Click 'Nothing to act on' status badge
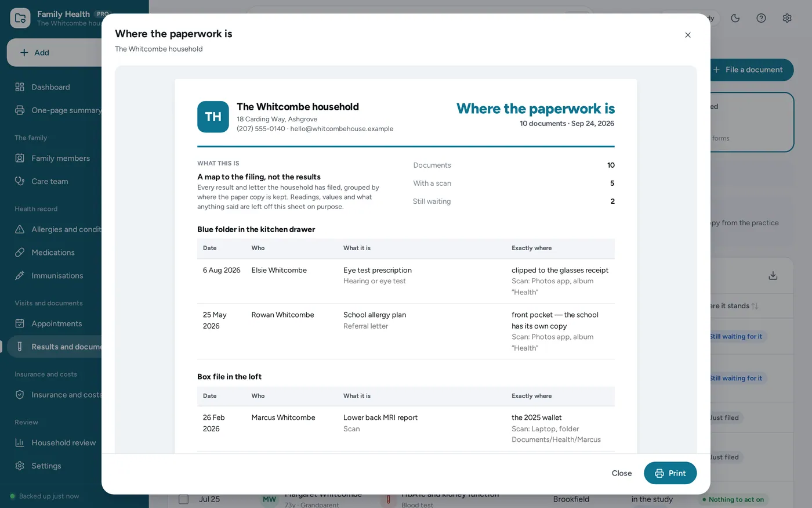This screenshot has width=812, height=508. 733,499
